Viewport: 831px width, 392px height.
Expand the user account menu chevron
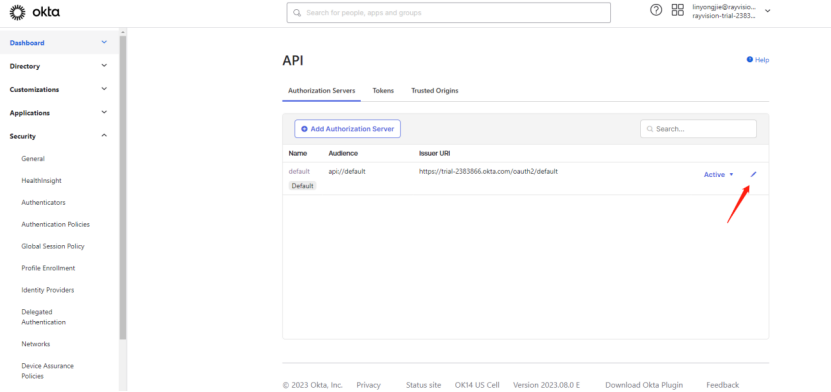click(x=767, y=11)
